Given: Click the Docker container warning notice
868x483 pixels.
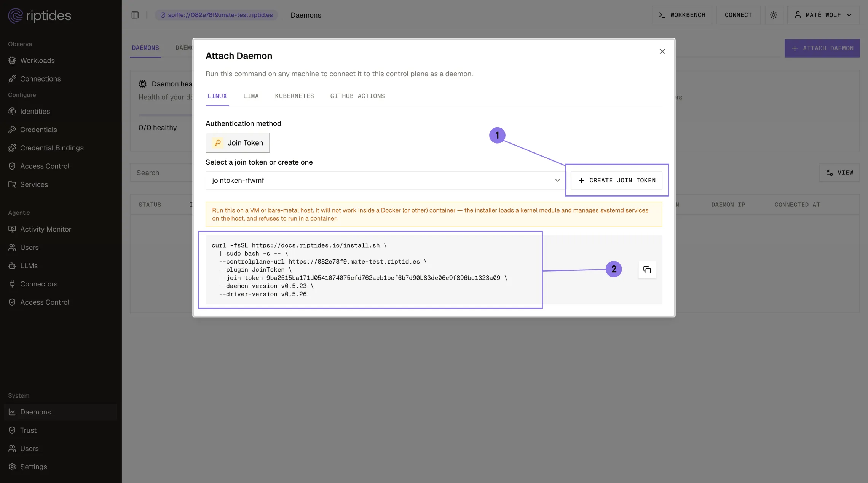Looking at the screenshot, I should (434, 214).
